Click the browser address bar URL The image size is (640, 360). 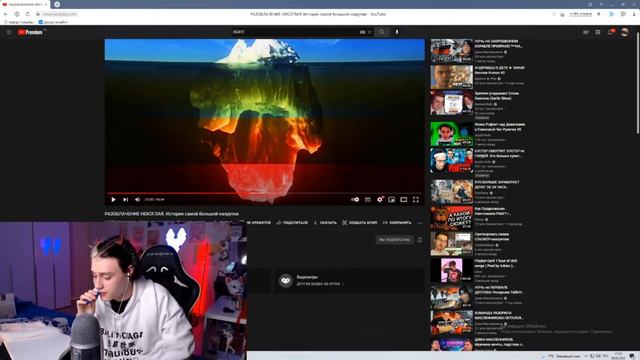pyautogui.click(x=60, y=14)
